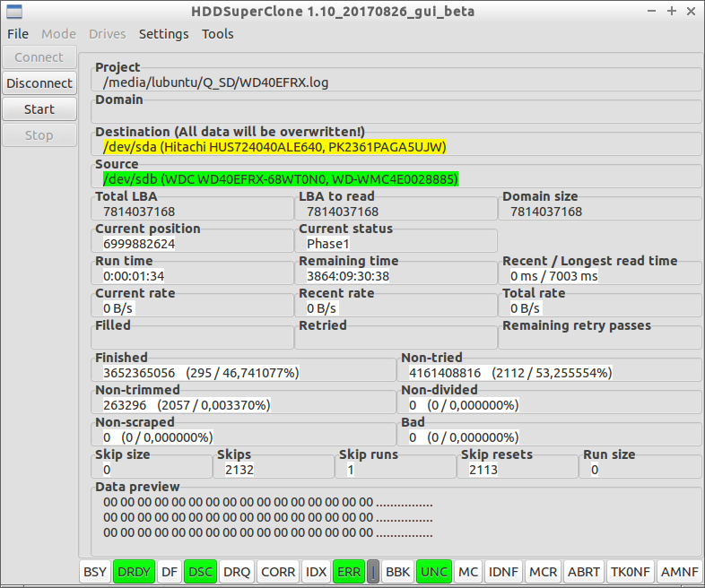Viewport: 705px width, 588px height.
Task: Click the empty Domain field
Action: [396, 112]
